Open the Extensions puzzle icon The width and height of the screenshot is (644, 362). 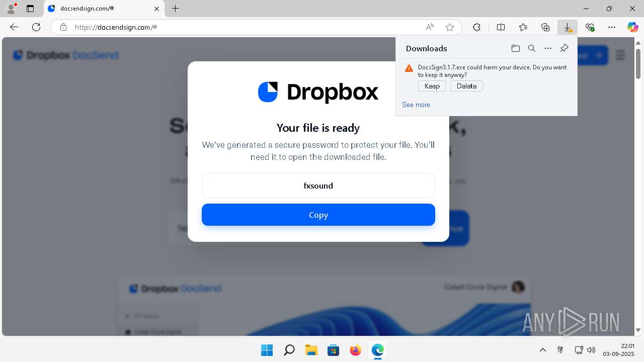(476, 27)
